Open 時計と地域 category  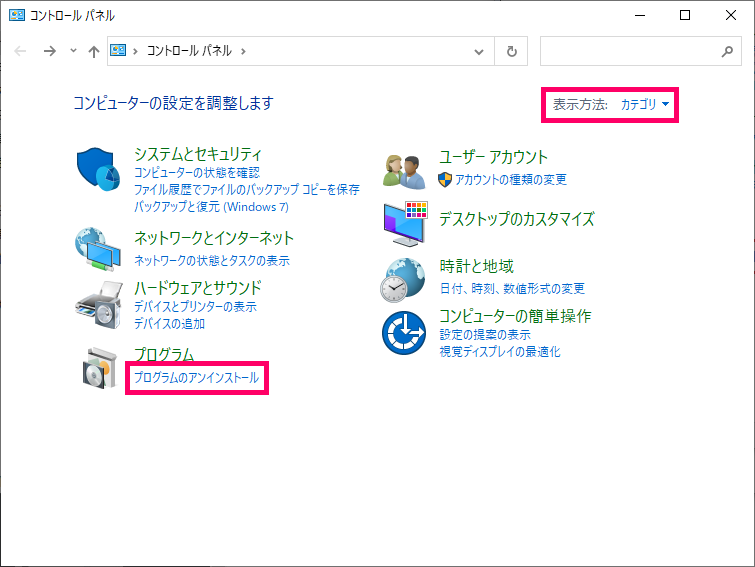pos(477,266)
